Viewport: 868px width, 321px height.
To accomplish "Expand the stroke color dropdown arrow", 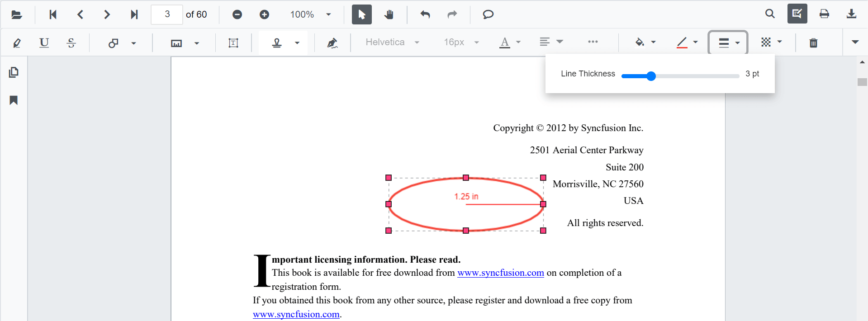I will pos(696,42).
